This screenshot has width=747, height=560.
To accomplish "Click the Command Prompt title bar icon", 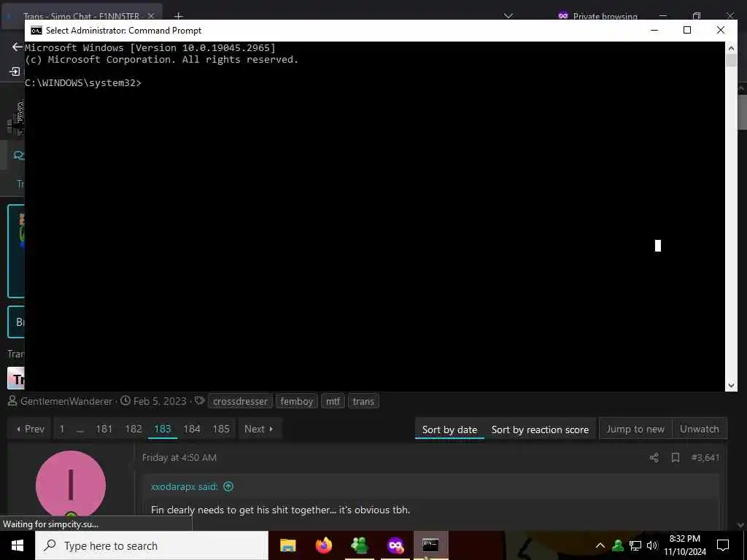I will [36, 31].
